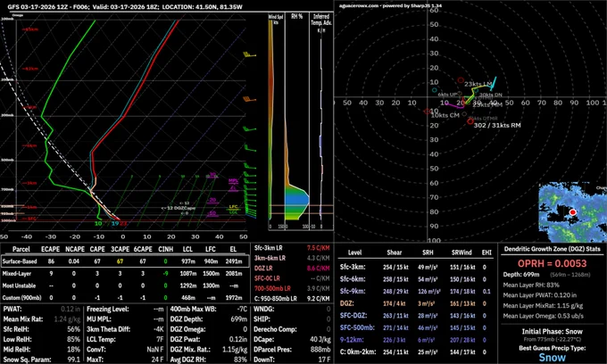Click the PWAT: 0.12 in entry
607x364 pixels.
click(x=42, y=309)
